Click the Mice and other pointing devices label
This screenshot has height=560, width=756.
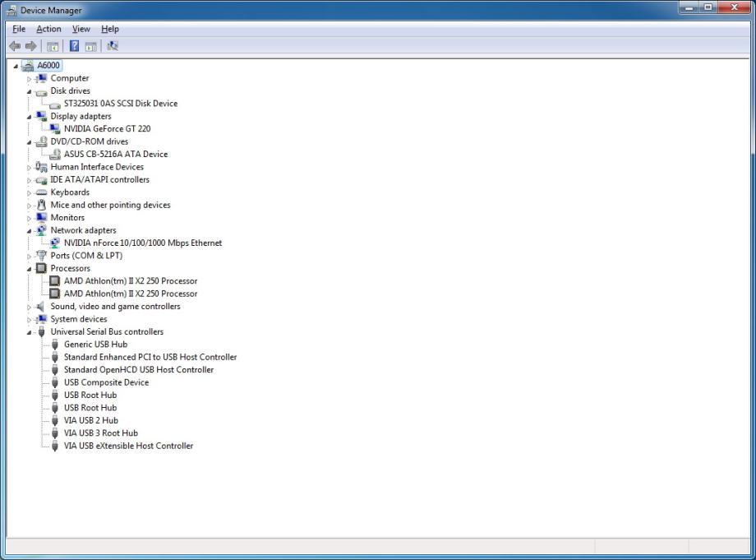click(x=110, y=205)
